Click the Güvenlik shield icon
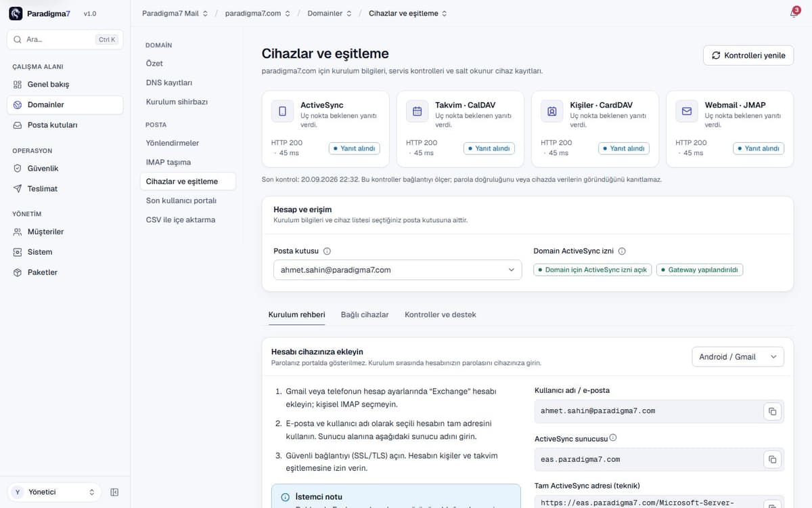The height and width of the screenshot is (508, 812). 18,169
